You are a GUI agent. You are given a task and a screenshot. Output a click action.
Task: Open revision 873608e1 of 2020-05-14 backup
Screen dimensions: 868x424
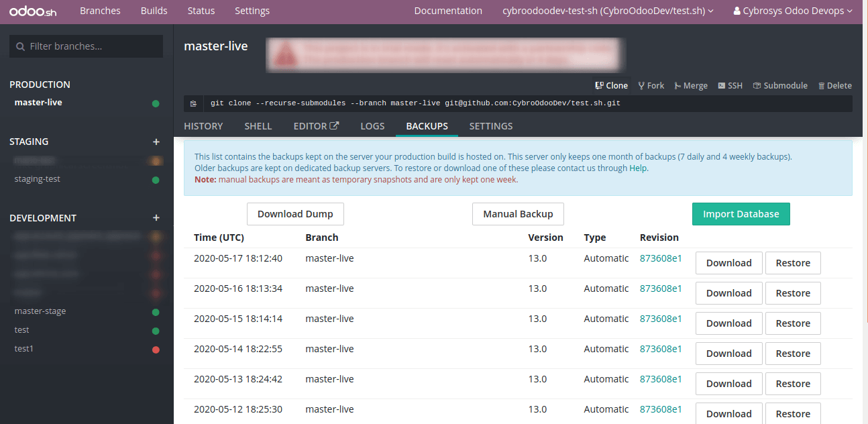pyautogui.click(x=661, y=349)
